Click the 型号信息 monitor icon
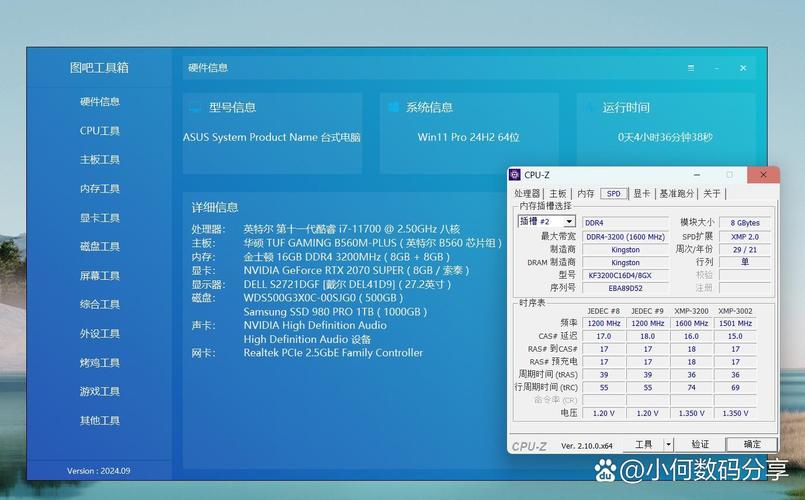Screen dimensions: 805x500 (x=195, y=108)
